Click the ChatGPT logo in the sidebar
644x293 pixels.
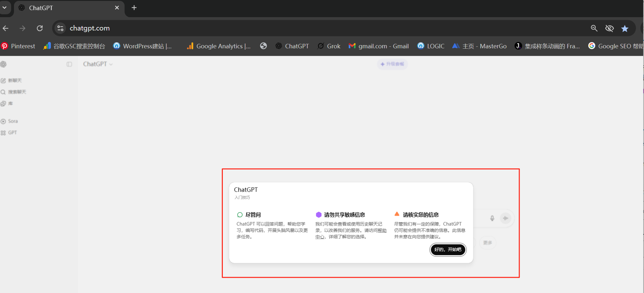tap(4, 64)
